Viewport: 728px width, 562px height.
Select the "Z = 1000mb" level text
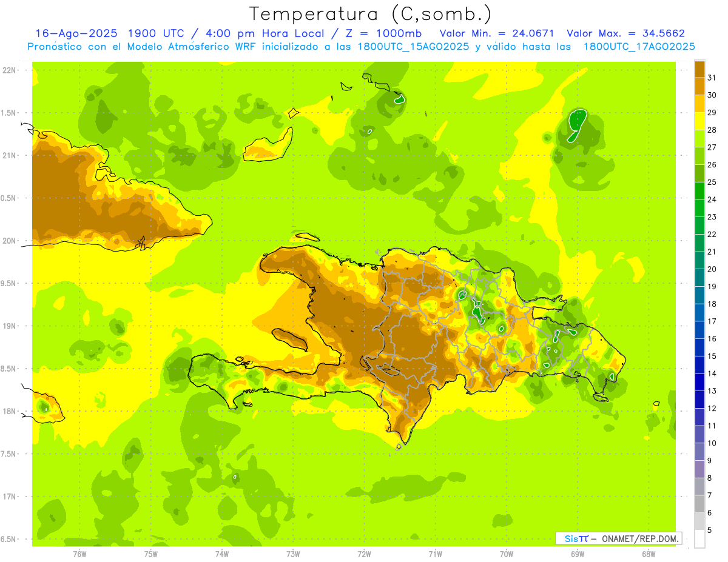click(x=383, y=33)
